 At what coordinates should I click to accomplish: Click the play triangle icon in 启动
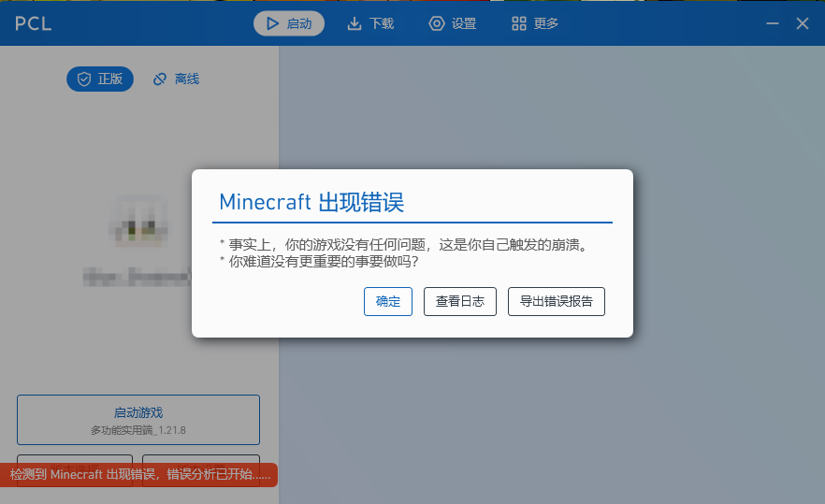point(272,23)
